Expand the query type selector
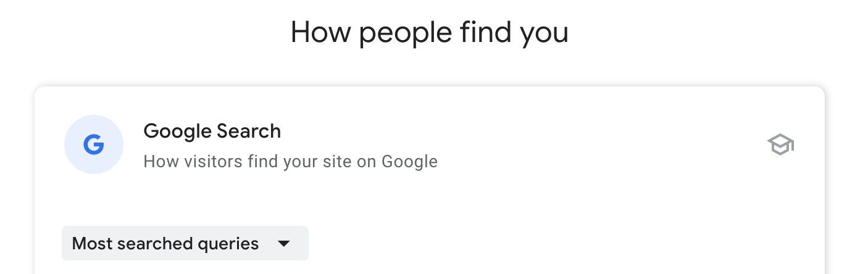868x274 pixels. [185, 243]
